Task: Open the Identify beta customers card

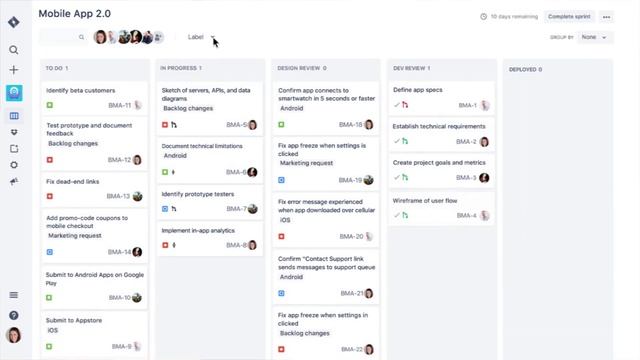Action: (x=94, y=98)
